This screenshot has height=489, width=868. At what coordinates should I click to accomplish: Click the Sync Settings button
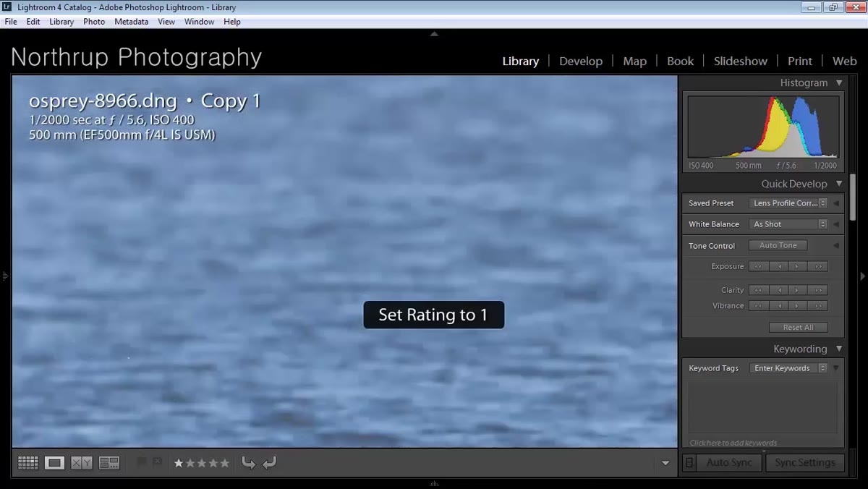click(x=804, y=462)
